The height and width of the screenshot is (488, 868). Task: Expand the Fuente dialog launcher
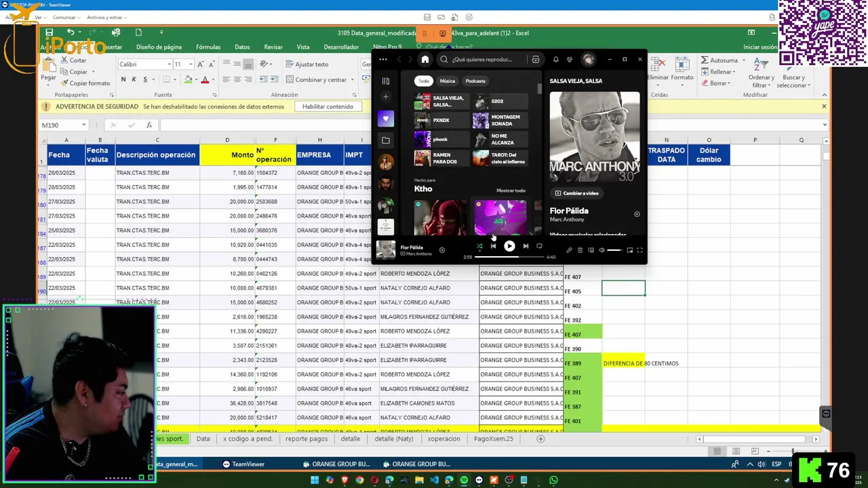215,95
